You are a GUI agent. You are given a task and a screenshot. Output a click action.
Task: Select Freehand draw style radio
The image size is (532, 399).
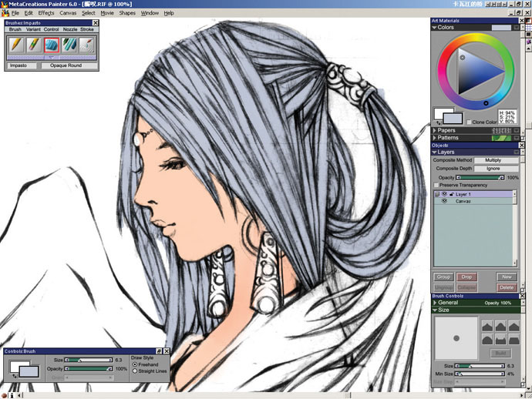click(135, 364)
